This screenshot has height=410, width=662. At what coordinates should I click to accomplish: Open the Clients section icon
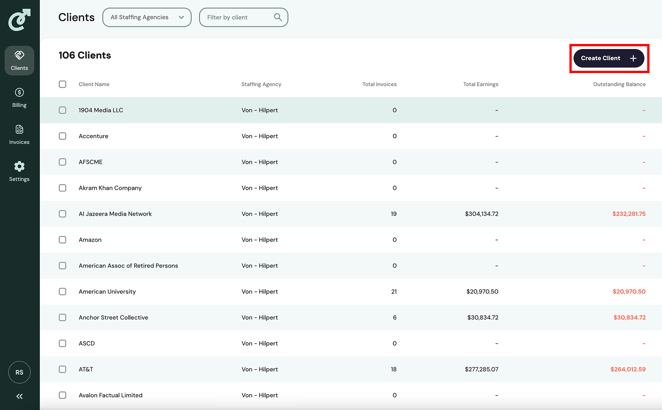[19, 56]
